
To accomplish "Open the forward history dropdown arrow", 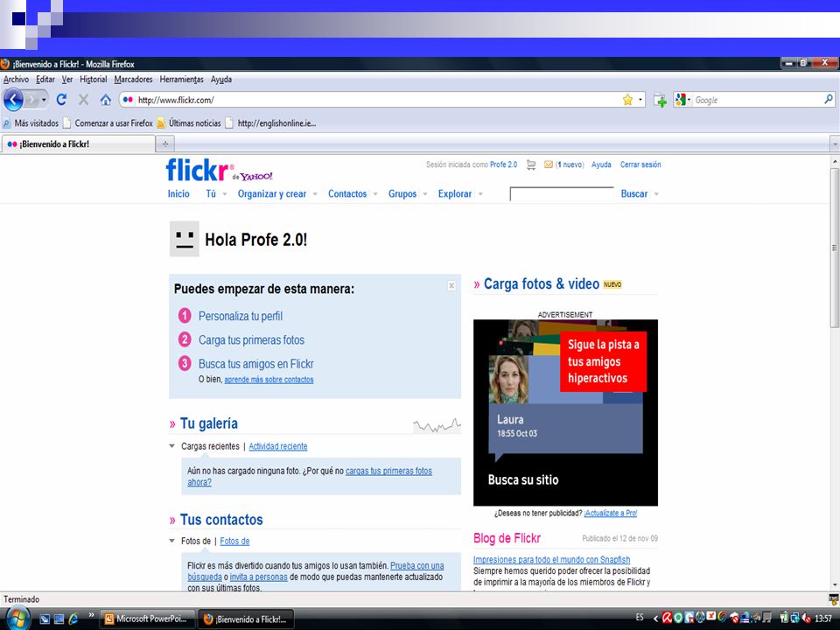I will [x=44, y=100].
